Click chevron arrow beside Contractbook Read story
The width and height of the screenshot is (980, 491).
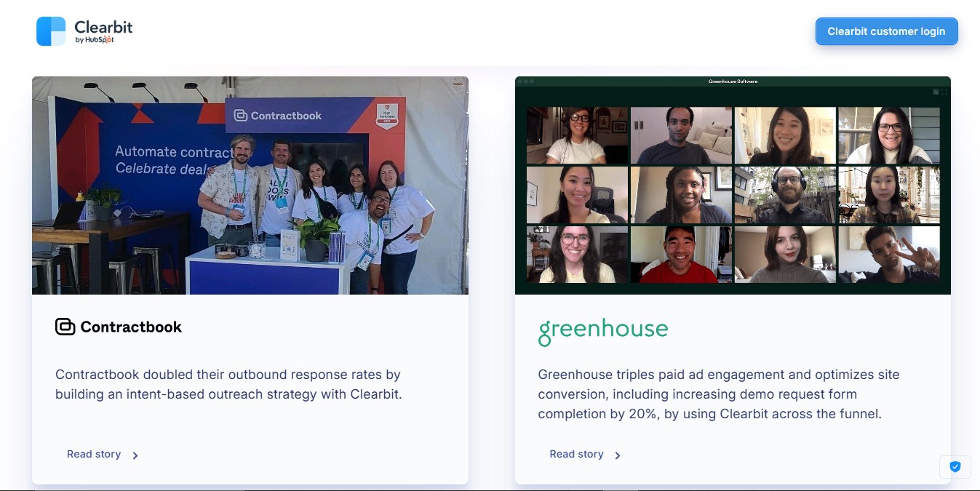pos(135,455)
